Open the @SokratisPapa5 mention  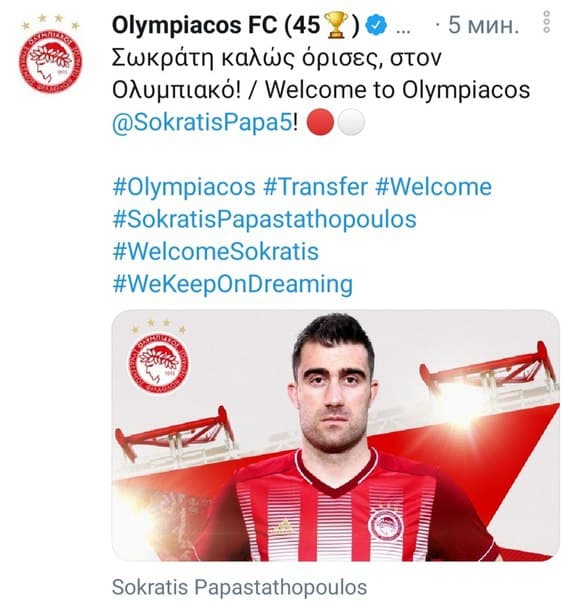pos(202,123)
